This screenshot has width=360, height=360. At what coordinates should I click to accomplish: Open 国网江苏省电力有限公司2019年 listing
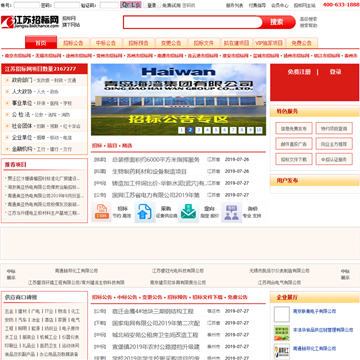coord(156,195)
